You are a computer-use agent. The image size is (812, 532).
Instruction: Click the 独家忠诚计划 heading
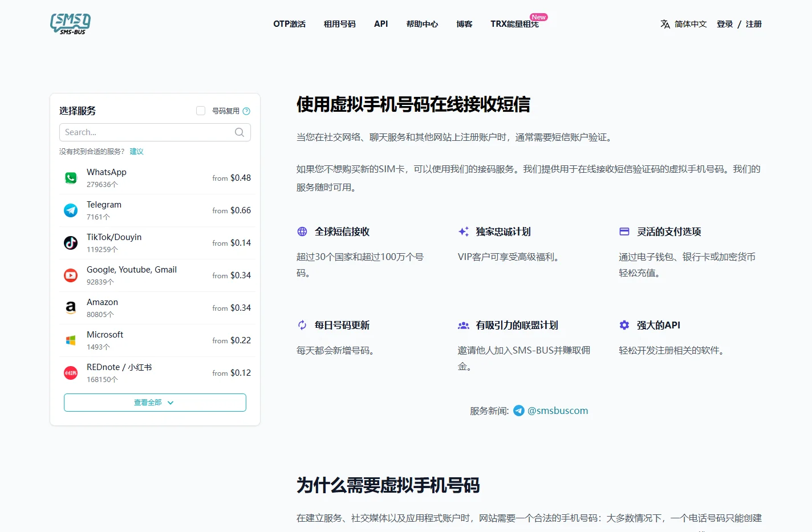point(503,232)
